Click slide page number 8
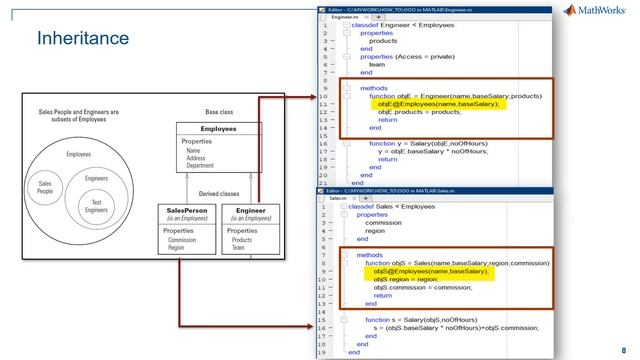640x360 pixels. point(624,351)
